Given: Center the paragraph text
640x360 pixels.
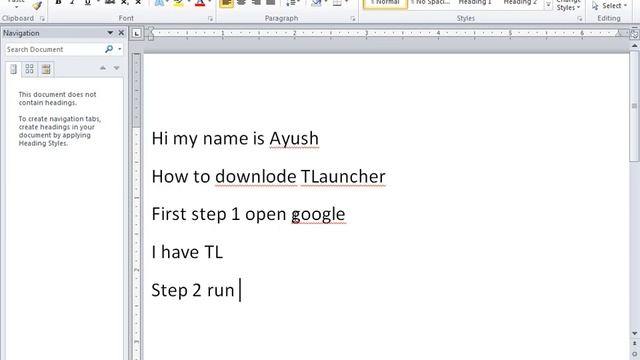Looking at the screenshot, I should click(x=242, y=3).
